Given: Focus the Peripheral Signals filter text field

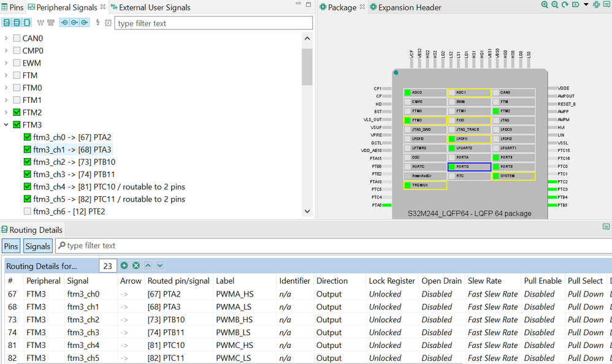Looking at the screenshot, I should point(213,23).
